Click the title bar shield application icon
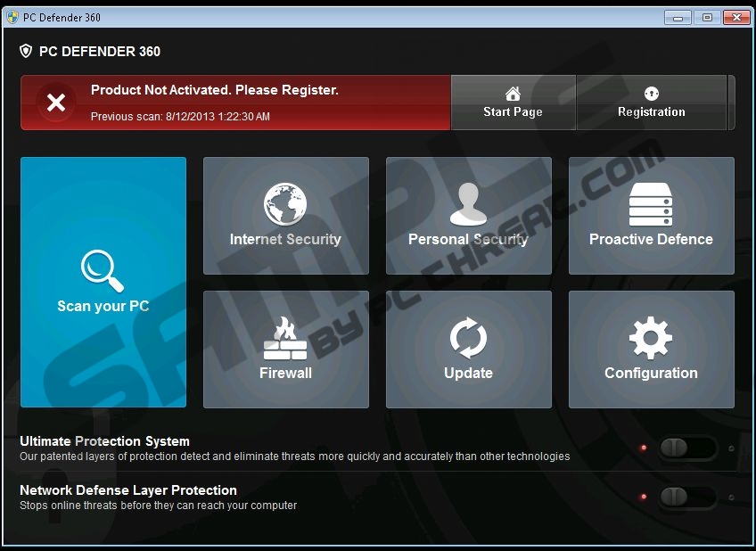Viewport: 756px width, 551px height. click(12, 17)
